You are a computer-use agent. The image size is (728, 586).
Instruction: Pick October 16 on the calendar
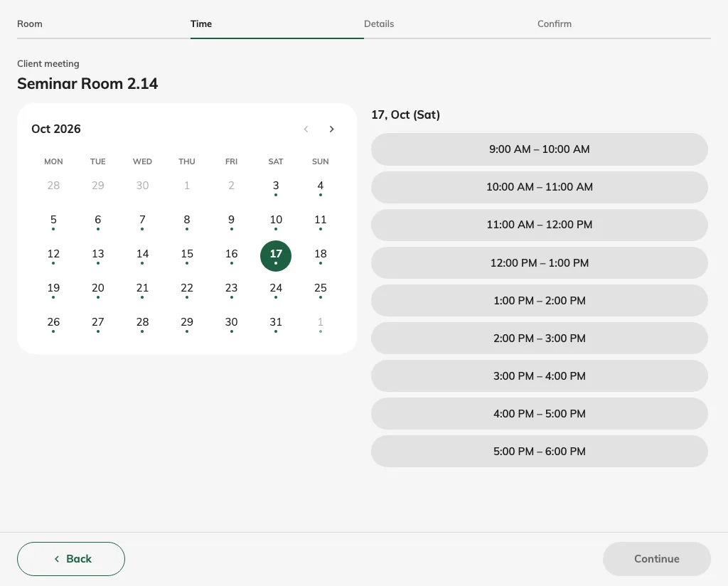[x=231, y=256]
